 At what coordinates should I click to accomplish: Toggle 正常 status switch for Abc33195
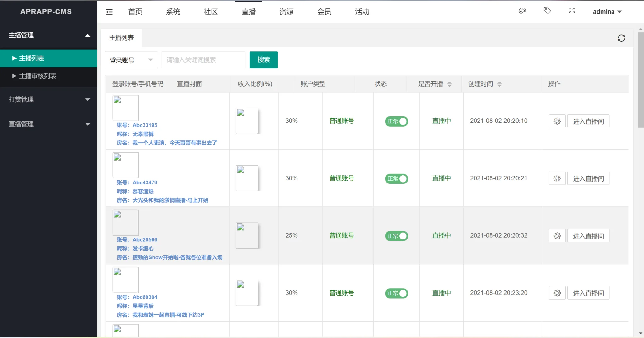pyautogui.click(x=396, y=121)
